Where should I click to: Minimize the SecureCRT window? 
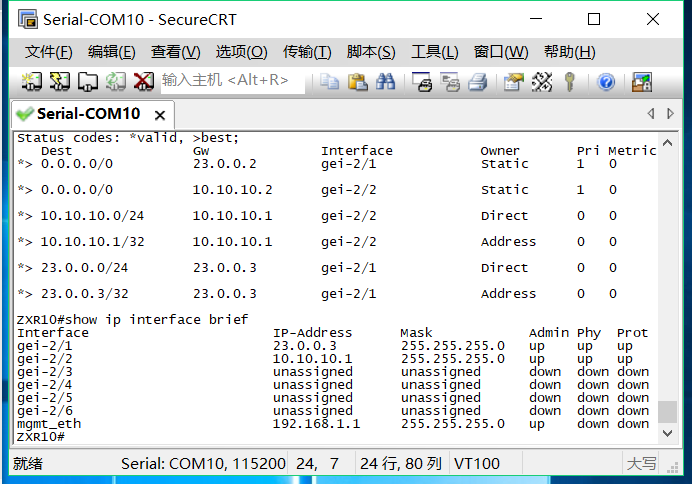(536, 19)
